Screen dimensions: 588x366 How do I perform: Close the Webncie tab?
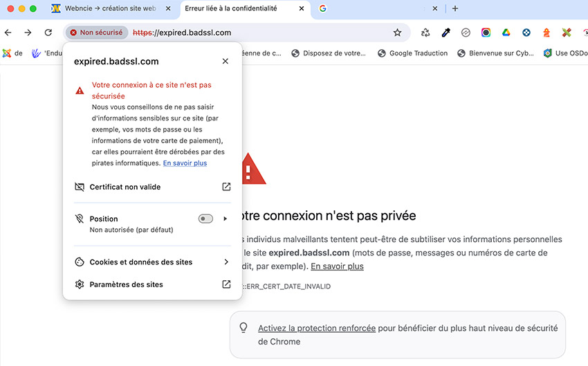pos(168,8)
